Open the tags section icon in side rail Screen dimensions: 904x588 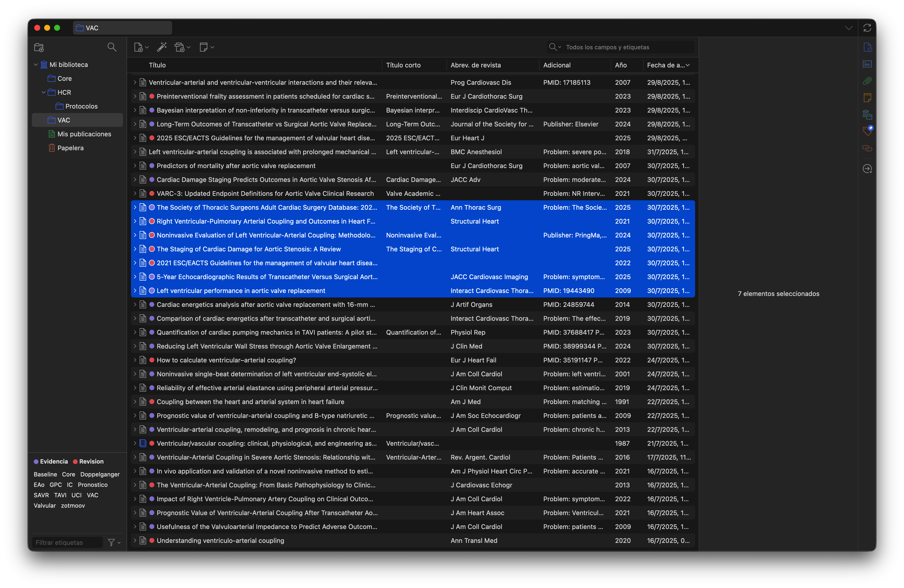[867, 131]
